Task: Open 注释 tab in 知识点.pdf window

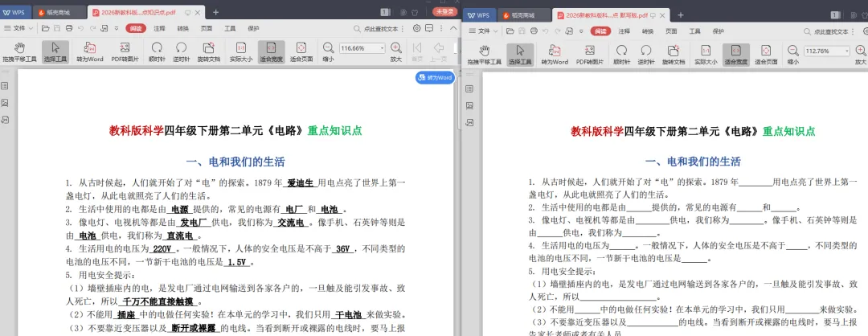Action: 159,28
